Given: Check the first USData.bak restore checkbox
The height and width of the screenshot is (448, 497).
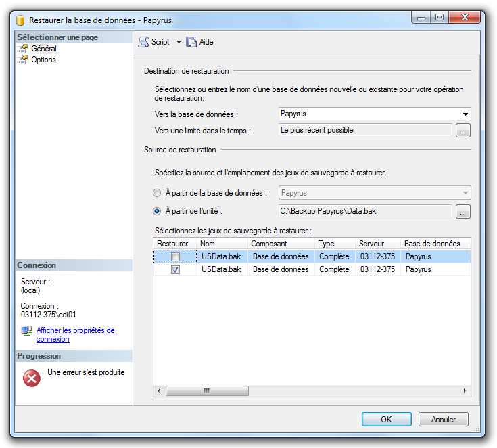Looking at the screenshot, I should tap(175, 257).
